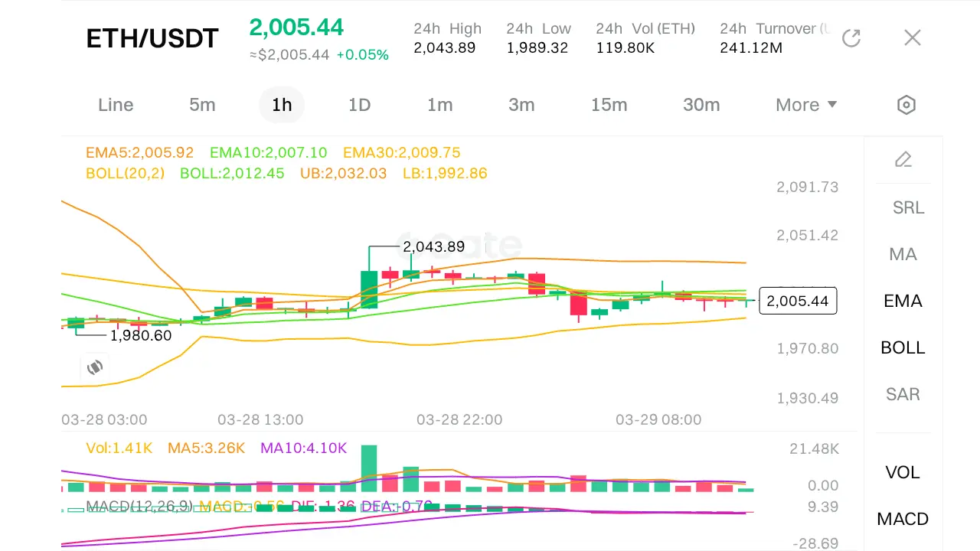980x551 pixels.
Task: Toggle the BOLL indicator
Action: [x=903, y=347]
